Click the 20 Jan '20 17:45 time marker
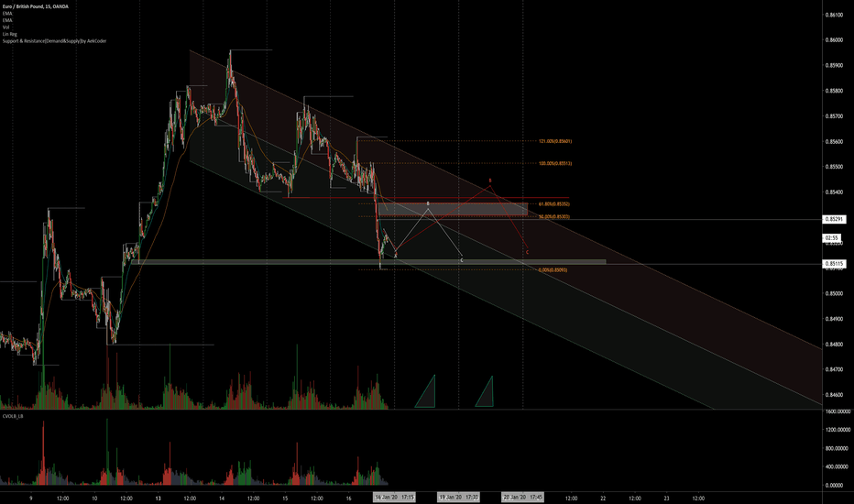The image size is (854, 504). (521, 496)
